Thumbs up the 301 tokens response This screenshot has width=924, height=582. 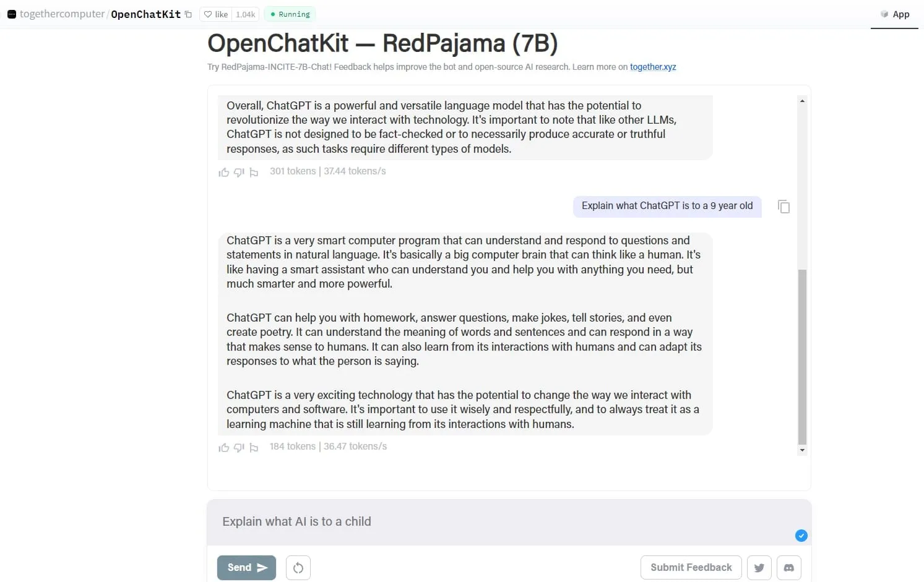(x=224, y=172)
